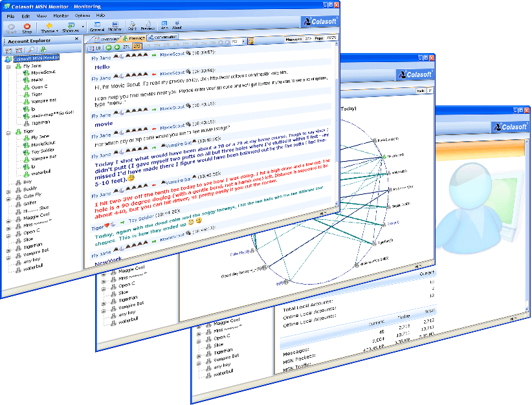
Task: Click the Cute Fly node label in the graph
Action: point(239,253)
